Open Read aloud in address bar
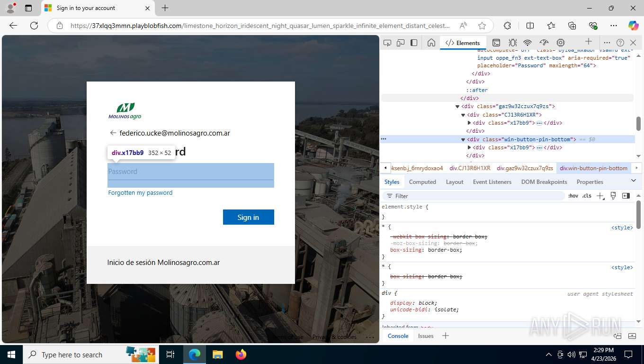The image size is (644, 364). (x=463, y=26)
